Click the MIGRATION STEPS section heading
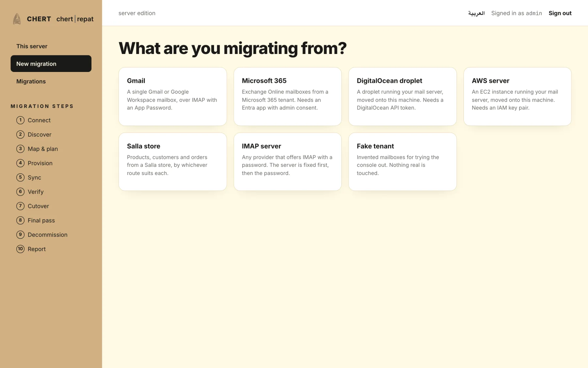588x368 pixels. click(42, 106)
